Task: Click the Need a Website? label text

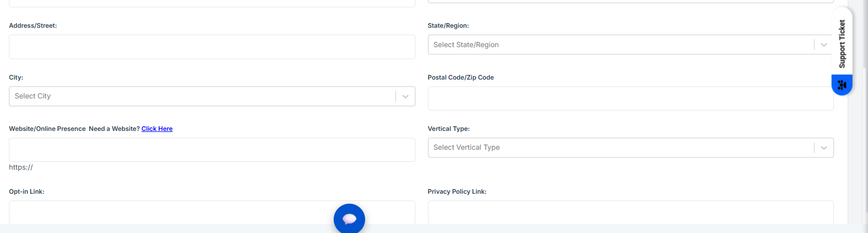Action: click(114, 129)
